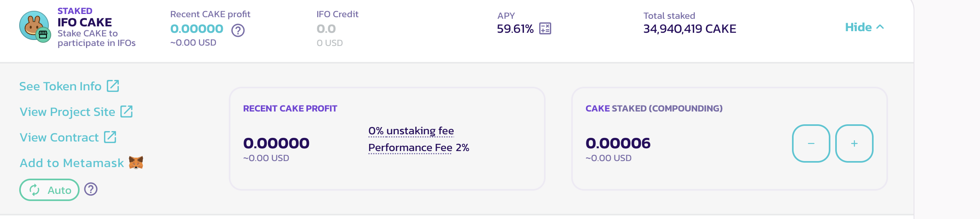Open the View Contract link
The width and height of the screenshot is (980, 219).
(59, 137)
